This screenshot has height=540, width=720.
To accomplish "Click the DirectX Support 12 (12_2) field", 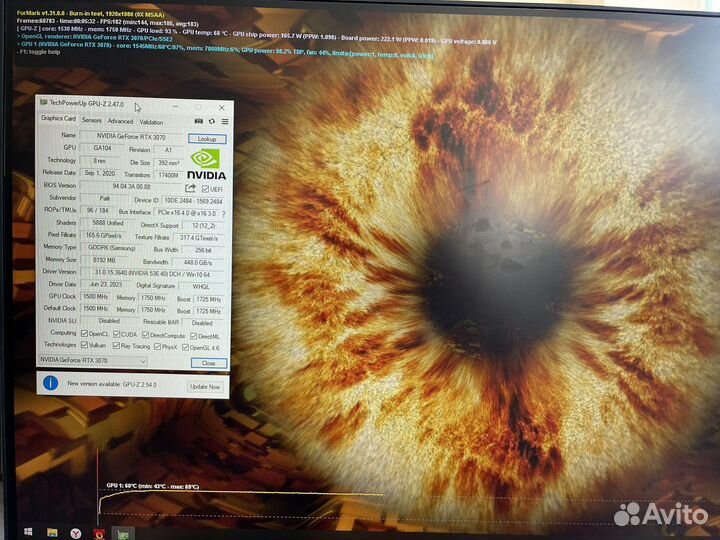I will pyautogui.click(x=203, y=225).
